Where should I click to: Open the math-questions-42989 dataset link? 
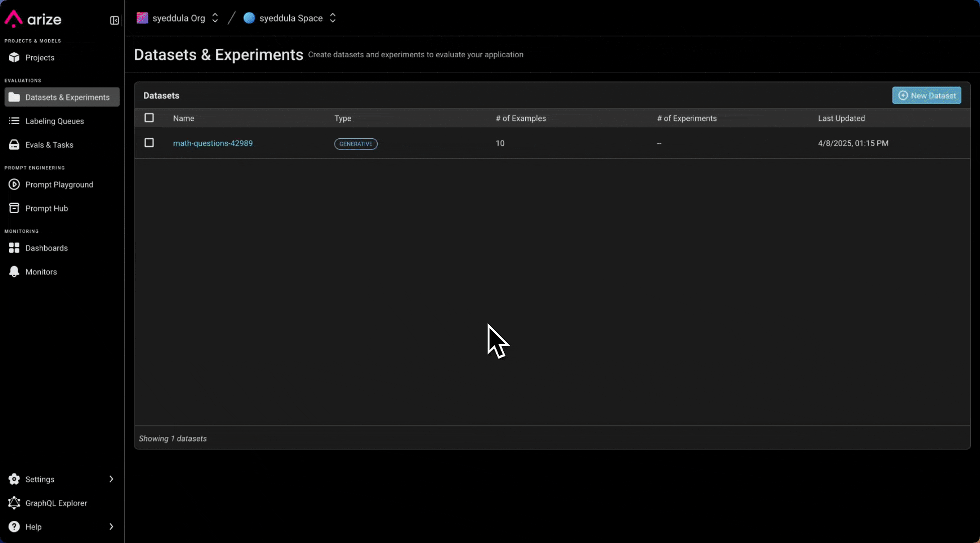click(x=213, y=143)
